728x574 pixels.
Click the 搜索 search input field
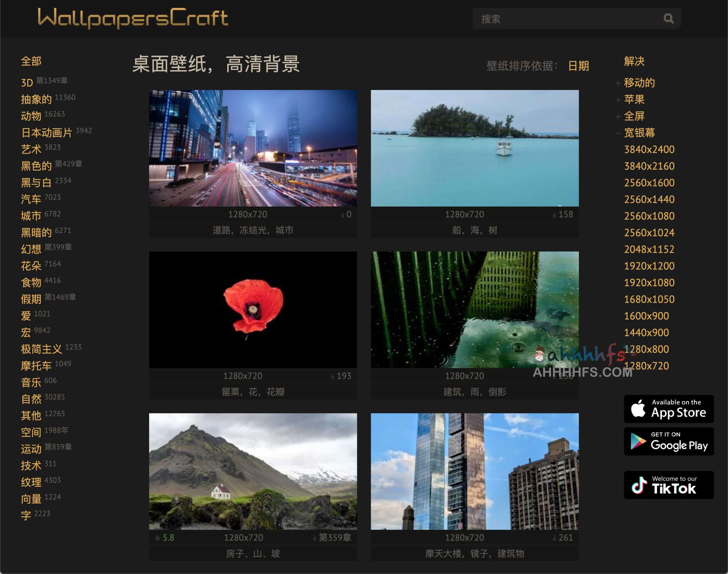571,18
